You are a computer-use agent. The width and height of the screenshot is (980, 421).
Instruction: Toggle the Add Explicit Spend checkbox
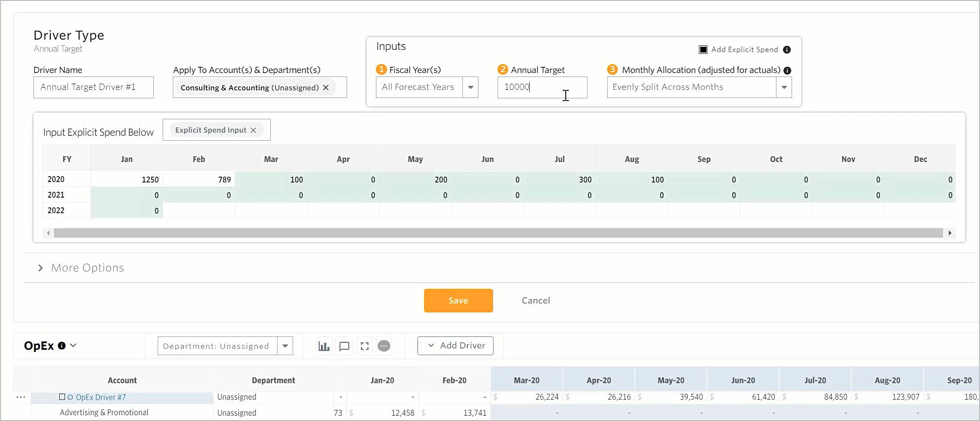pyautogui.click(x=703, y=49)
